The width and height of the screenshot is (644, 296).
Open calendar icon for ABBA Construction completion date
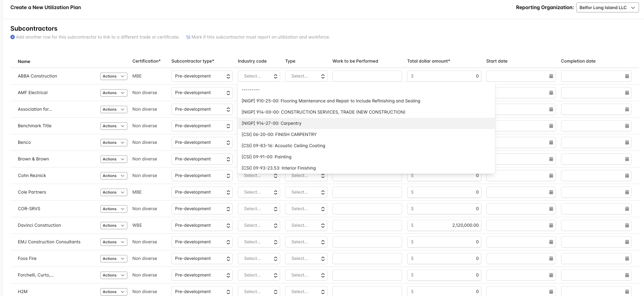[627, 76]
